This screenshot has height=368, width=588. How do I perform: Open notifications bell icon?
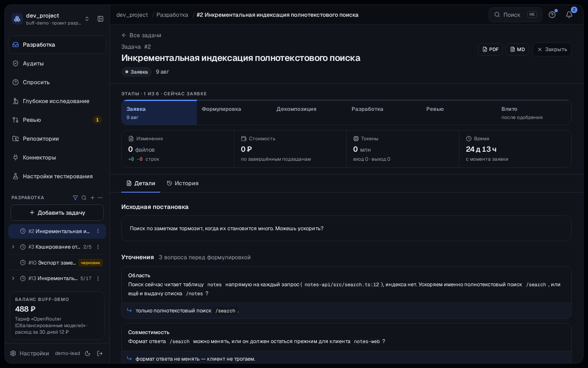coord(569,15)
